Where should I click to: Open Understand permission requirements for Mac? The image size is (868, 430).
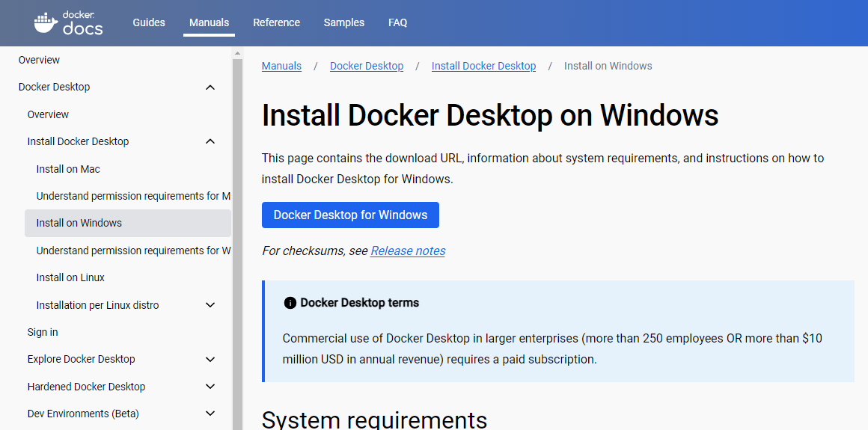(133, 196)
